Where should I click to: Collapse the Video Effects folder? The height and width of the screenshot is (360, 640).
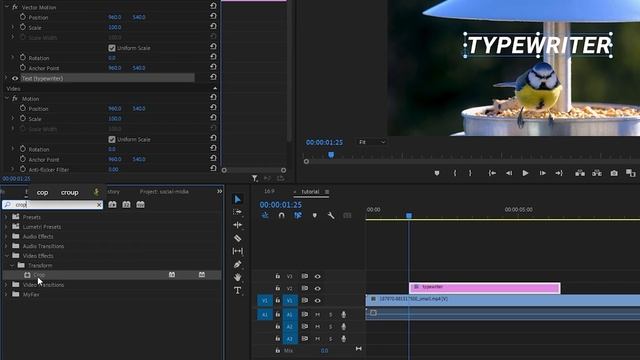coord(7,256)
